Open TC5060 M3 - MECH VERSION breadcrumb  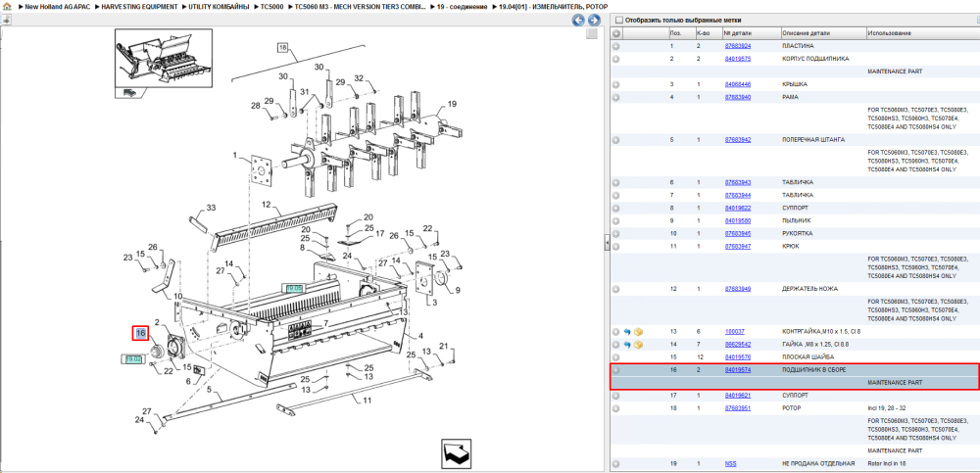(x=361, y=6)
